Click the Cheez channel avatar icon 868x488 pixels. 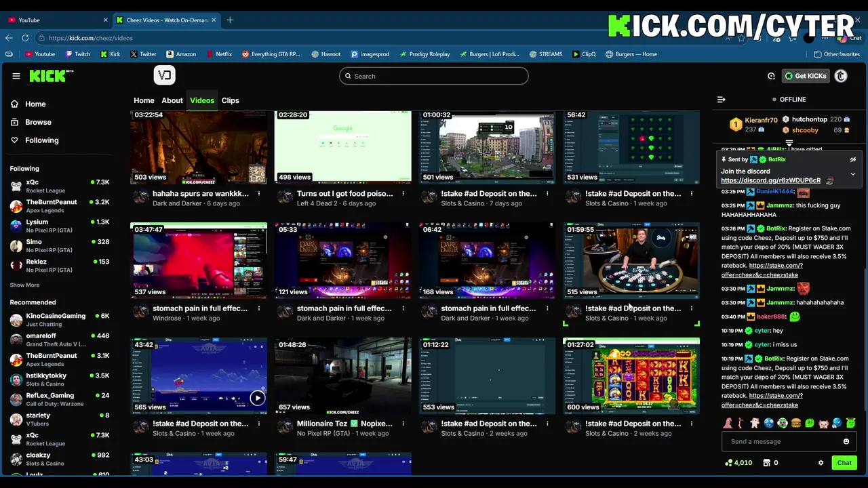coord(164,75)
